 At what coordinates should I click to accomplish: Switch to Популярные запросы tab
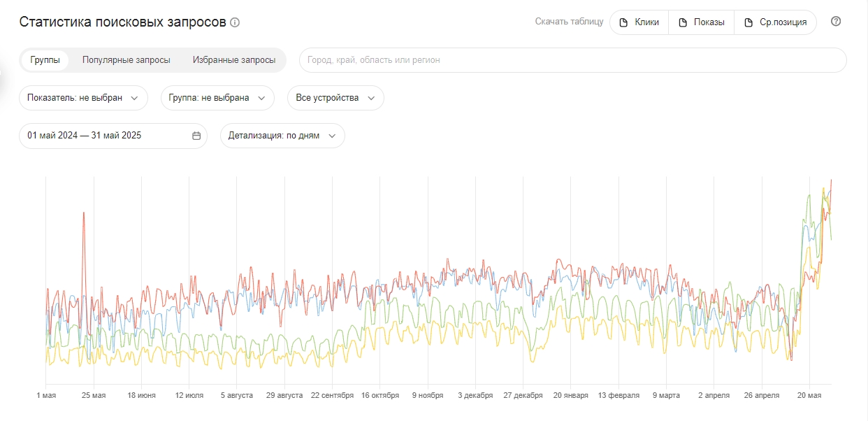(x=126, y=60)
